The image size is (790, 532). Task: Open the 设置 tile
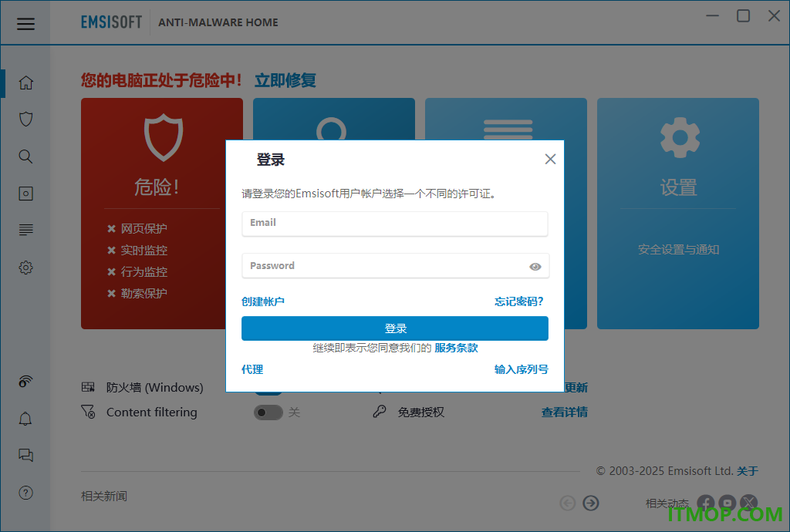point(677,214)
